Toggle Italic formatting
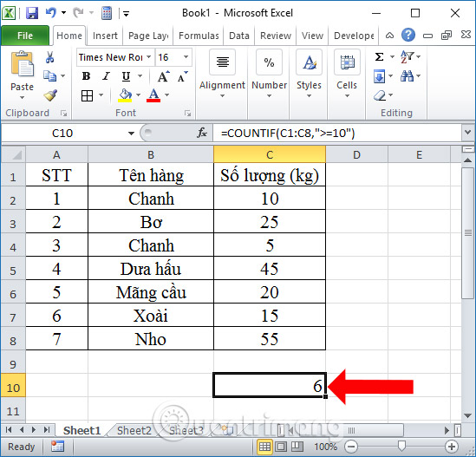476x457 pixels. (106, 76)
